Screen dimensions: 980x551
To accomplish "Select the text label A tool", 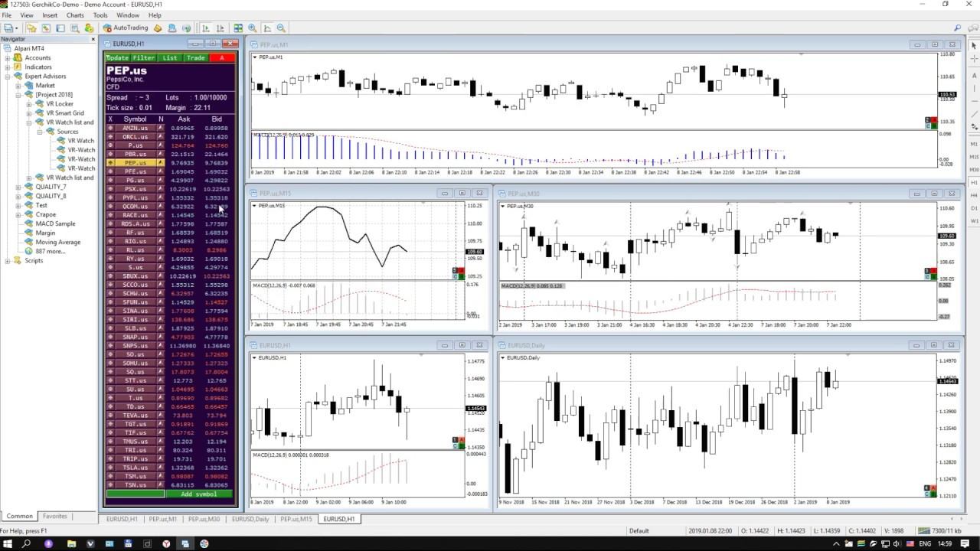I will tap(974, 75).
